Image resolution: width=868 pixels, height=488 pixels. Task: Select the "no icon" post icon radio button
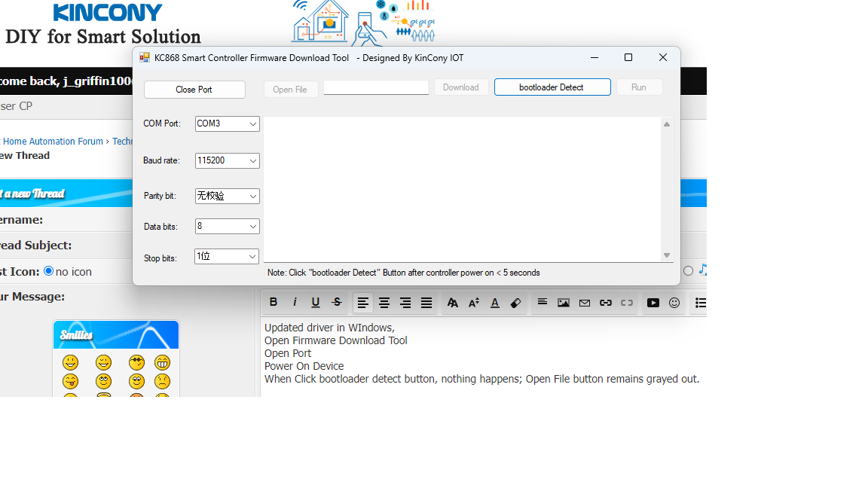(x=49, y=271)
